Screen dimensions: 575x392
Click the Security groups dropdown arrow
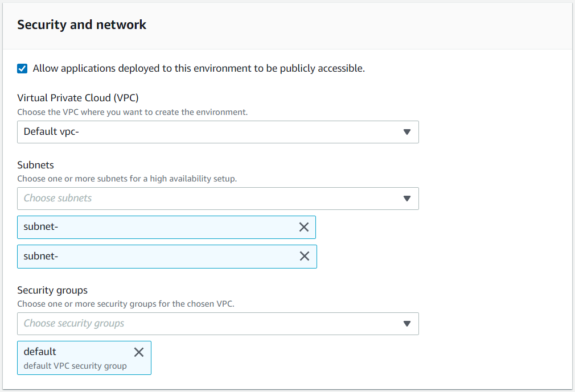point(407,323)
